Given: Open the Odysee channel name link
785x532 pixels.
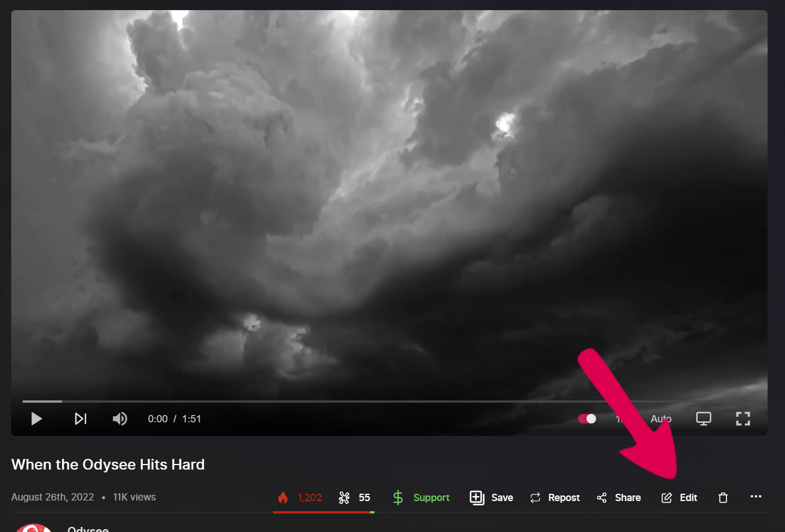Looking at the screenshot, I should (88, 529).
